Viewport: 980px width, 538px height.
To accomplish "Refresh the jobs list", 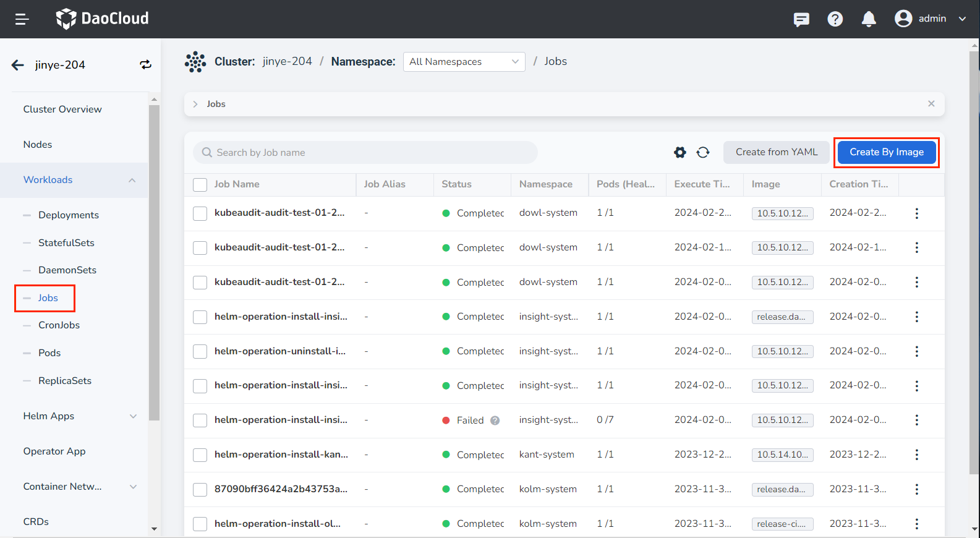I will [703, 152].
